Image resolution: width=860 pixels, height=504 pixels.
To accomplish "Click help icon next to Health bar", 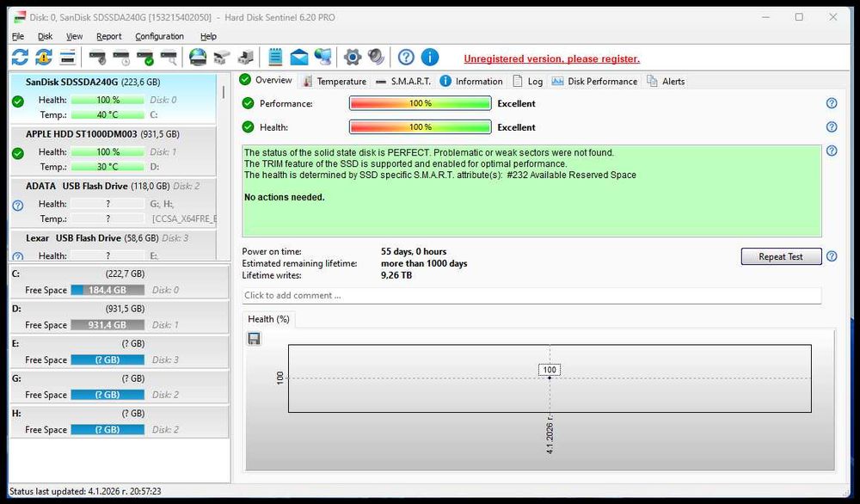I will (x=832, y=126).
